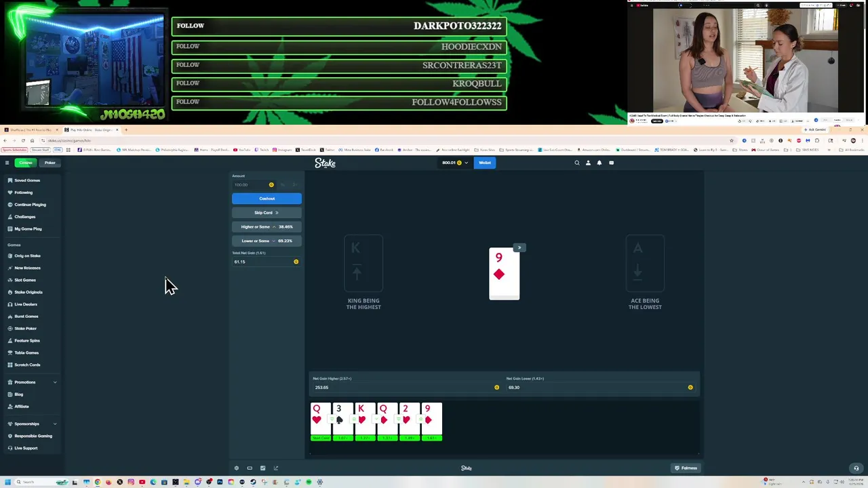868x488 pixels.
Task: Open the Blog link
Action: click(x=18, y=394)
